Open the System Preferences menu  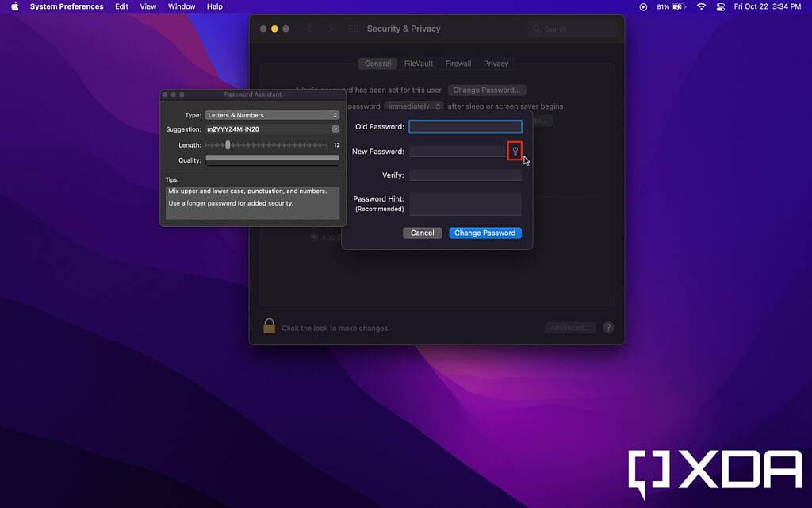tap(67, 6)
